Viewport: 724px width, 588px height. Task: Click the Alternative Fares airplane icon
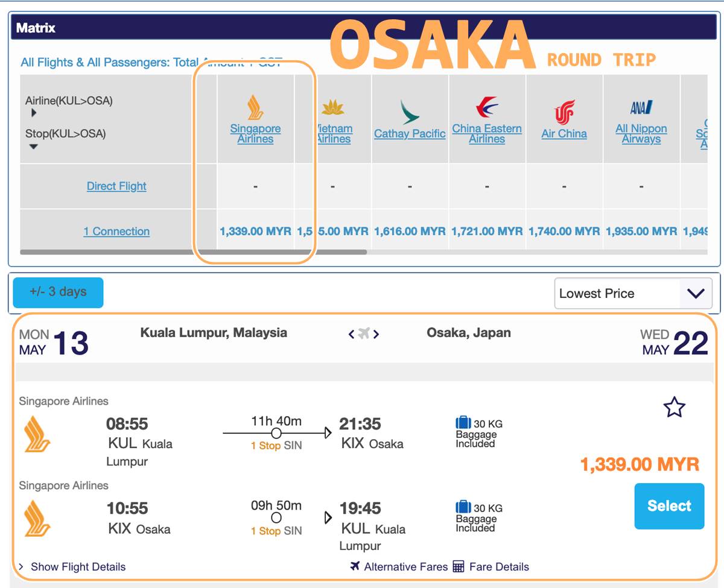pyautogui.click(x=355, y=566)
